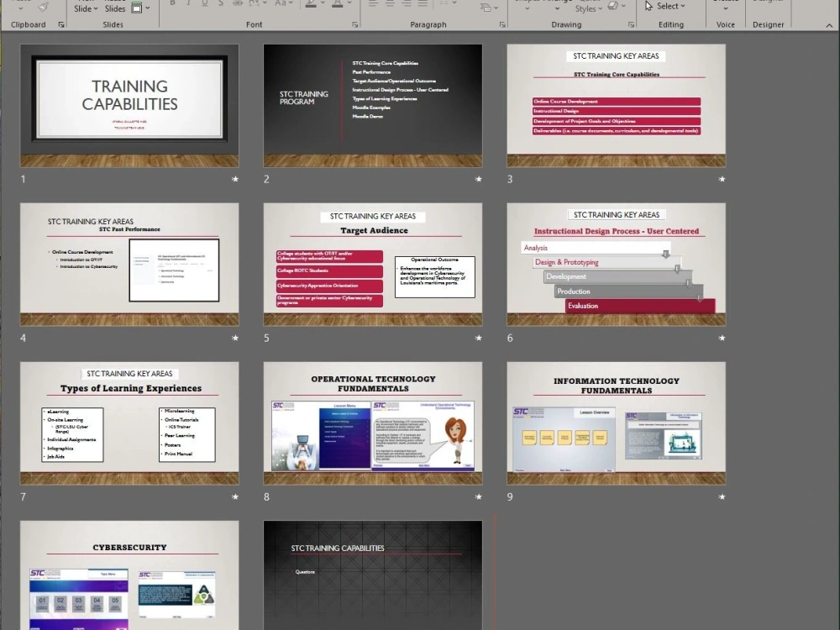Expand the highlight color dropdown arrow
The width and height of the screenshot is (840, 630).
(322, 3)
